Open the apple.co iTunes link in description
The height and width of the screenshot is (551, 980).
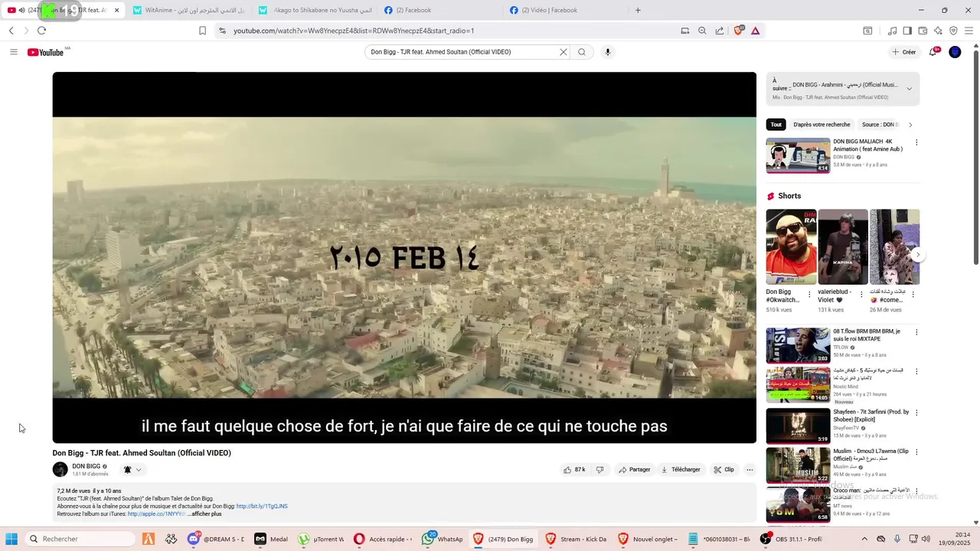tap(156, 514)
